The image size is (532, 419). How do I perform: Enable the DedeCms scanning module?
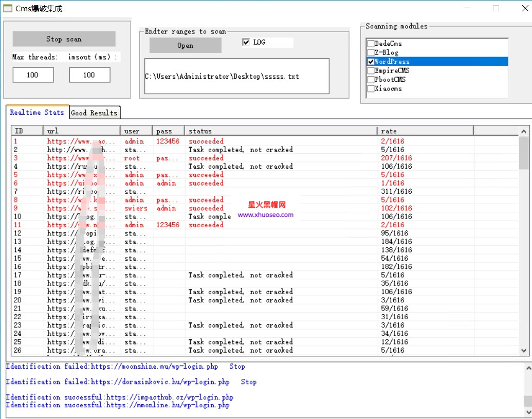tap(371, 43)
